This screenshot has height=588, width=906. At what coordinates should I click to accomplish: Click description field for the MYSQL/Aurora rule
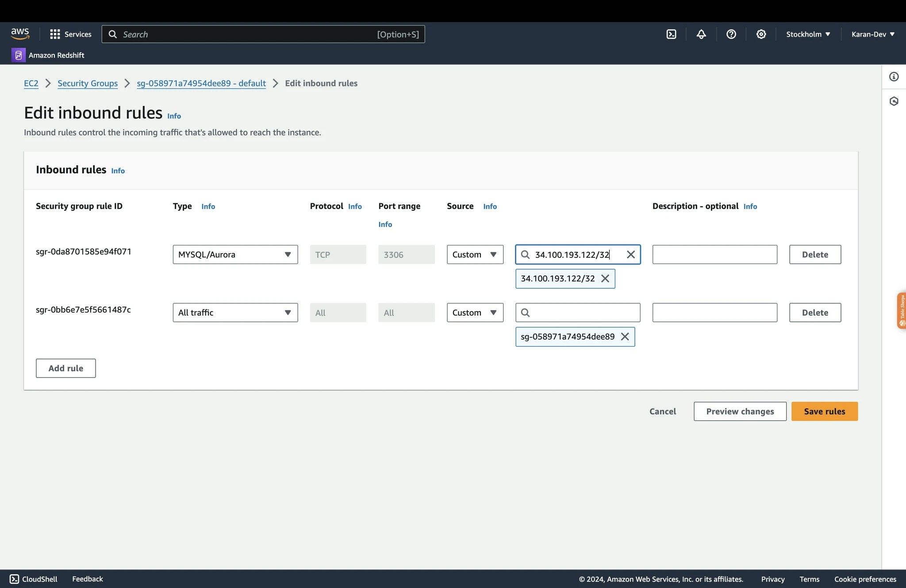click(x=714, y=255)
